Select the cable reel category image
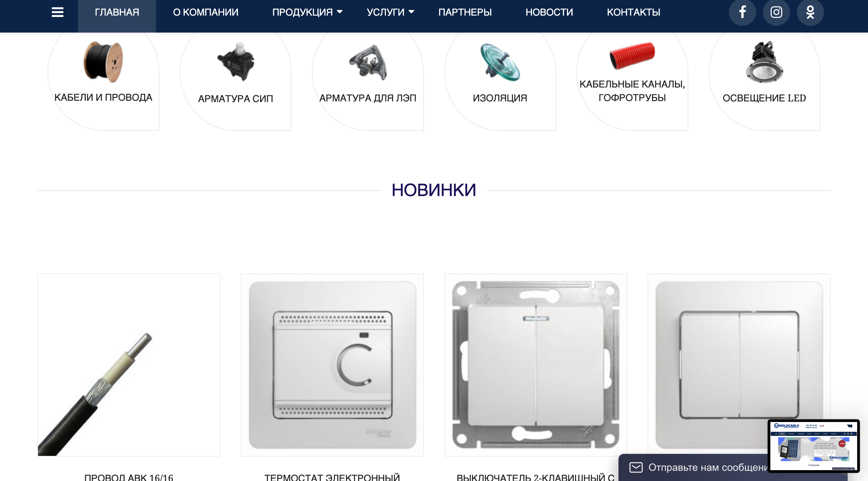The image size is (868, 481). tap(103, 62)
